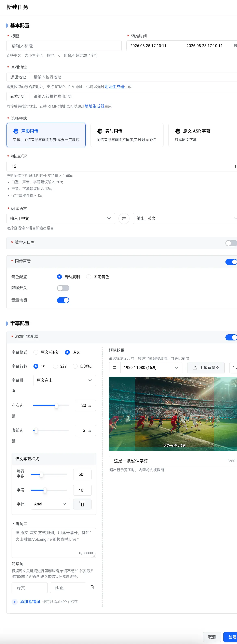237x644 pixels.
Task: Click the 添加易错词 link
Action: coord(30,602)
